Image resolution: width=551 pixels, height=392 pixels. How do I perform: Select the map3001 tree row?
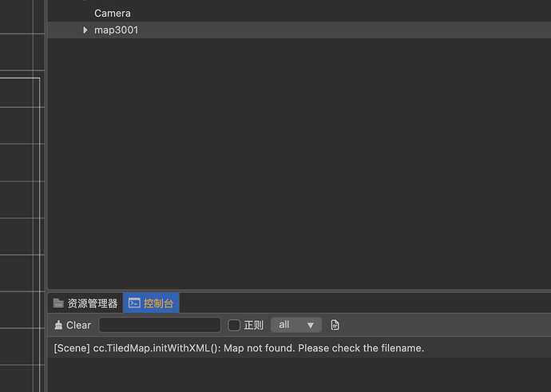coord(299,30)
